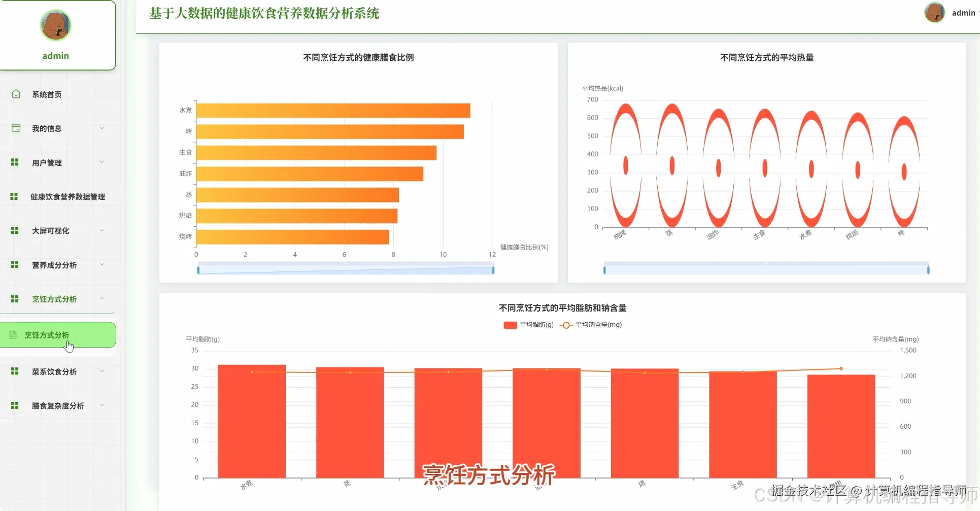Screen dimensions: 980x511
Task: Click the 健康膳食比例(%) axis label
Action: coord(524,247)
